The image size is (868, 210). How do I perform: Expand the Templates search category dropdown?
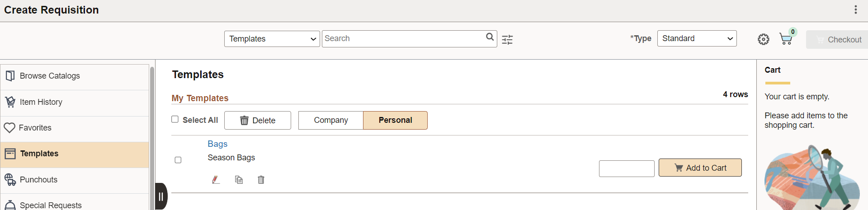(x=272, y=39)
